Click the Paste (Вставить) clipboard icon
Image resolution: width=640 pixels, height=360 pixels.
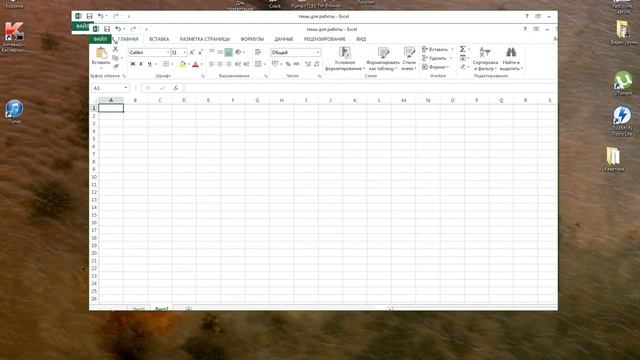[x=101, y=53]
